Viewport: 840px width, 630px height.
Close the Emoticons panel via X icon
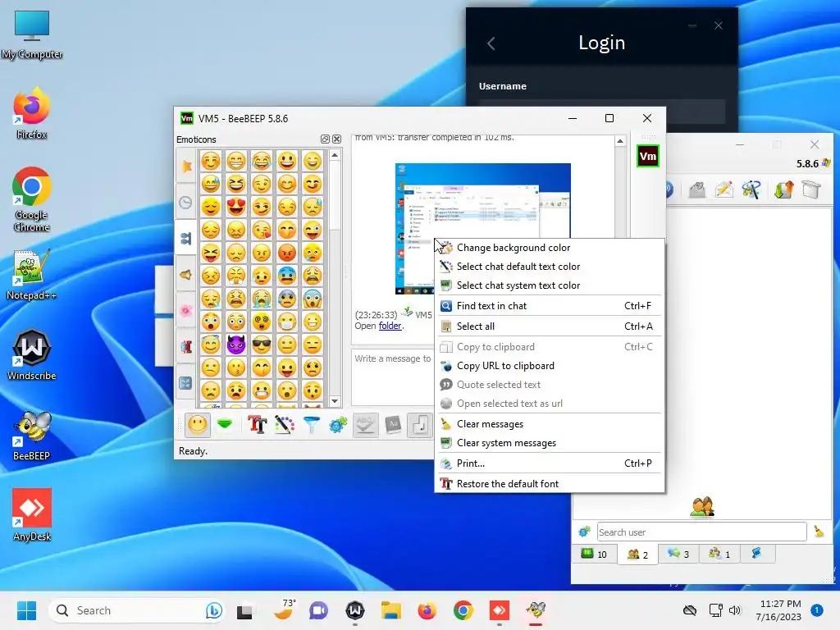(x=336, y=139)
